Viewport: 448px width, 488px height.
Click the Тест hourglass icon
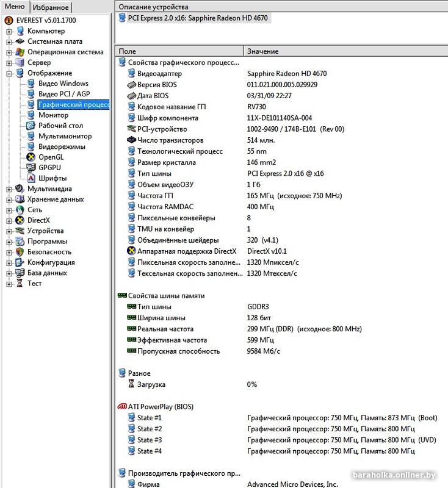[x=20, y=284]
